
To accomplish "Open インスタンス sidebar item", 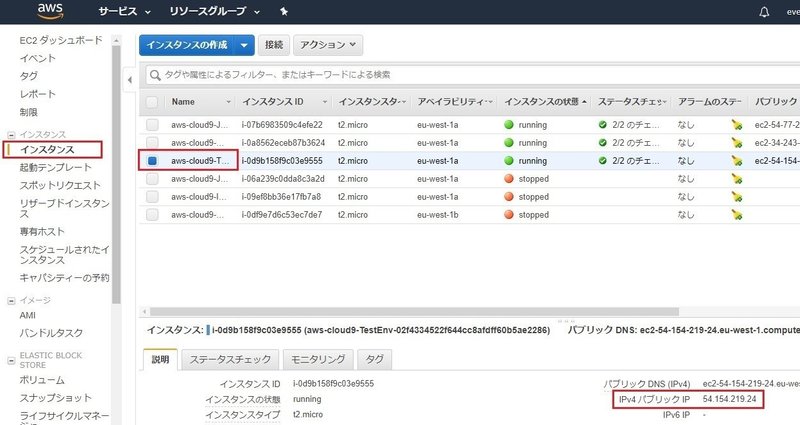I will pyautogui.click(x=47, y=149).
